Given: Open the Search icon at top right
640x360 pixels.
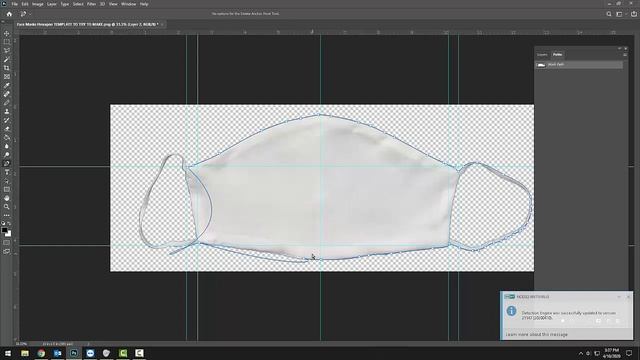Looking at the screenshot, I should click(609, 14).
